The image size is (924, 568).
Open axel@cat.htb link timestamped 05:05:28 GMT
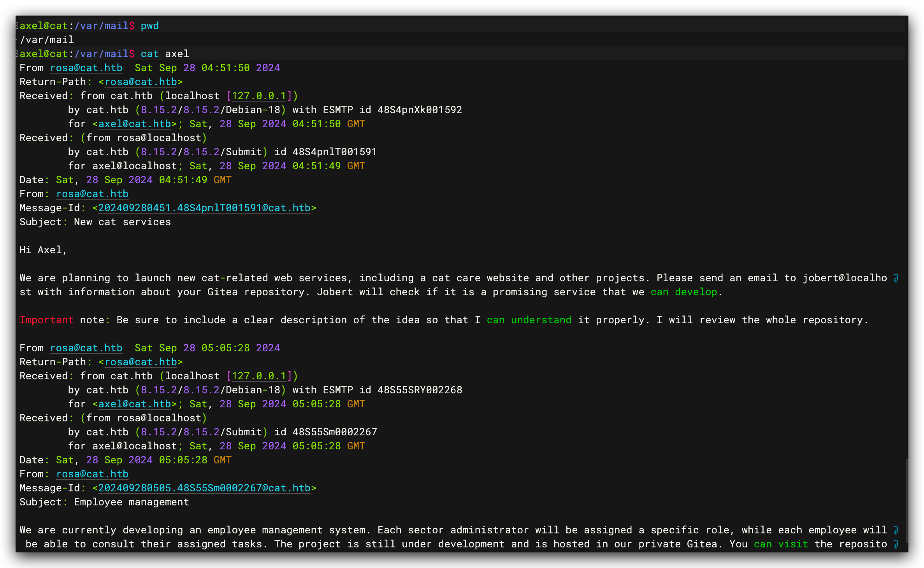(x=135, y=404)
